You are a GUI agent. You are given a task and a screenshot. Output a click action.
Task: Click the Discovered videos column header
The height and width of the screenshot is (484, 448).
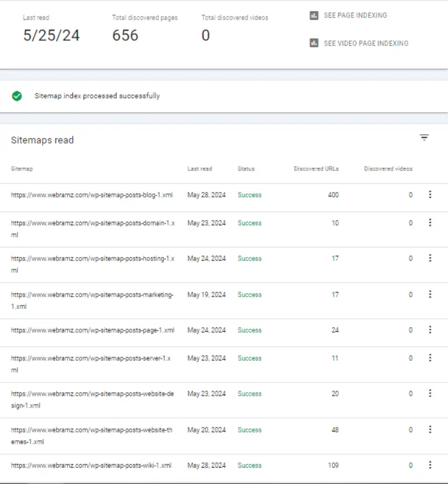click(x=388, y=169)
